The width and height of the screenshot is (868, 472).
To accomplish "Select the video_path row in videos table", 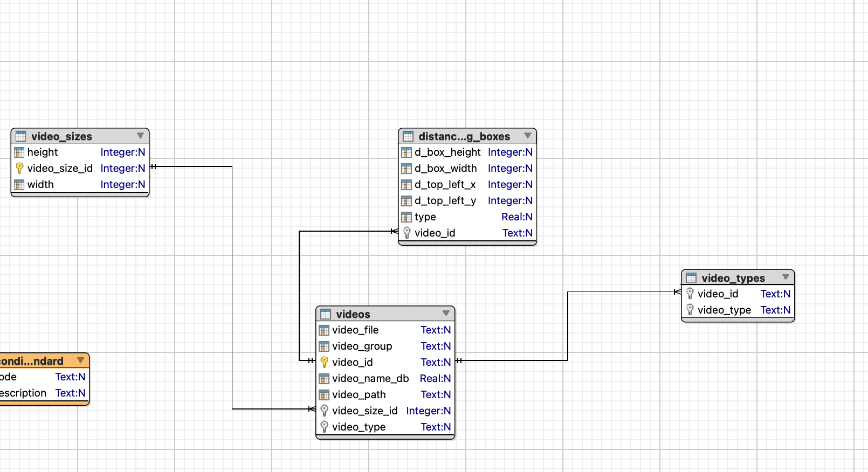I will tap(385, 394).
